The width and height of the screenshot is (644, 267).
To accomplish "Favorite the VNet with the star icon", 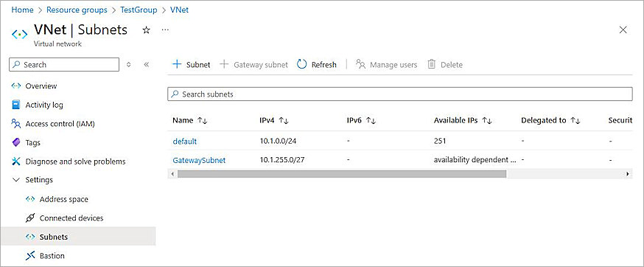I will point(146,30).
